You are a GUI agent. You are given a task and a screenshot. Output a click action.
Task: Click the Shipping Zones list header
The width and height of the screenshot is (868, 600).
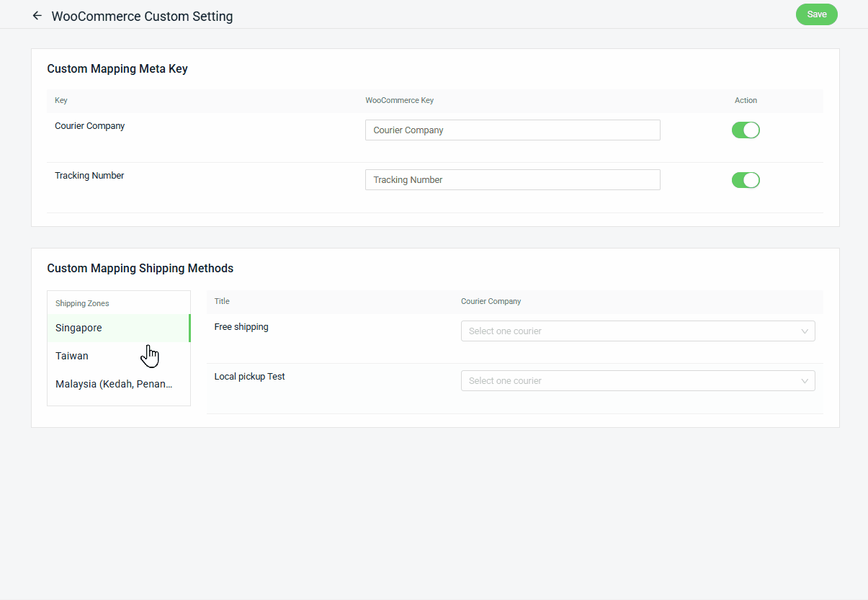tap(82, 303)
